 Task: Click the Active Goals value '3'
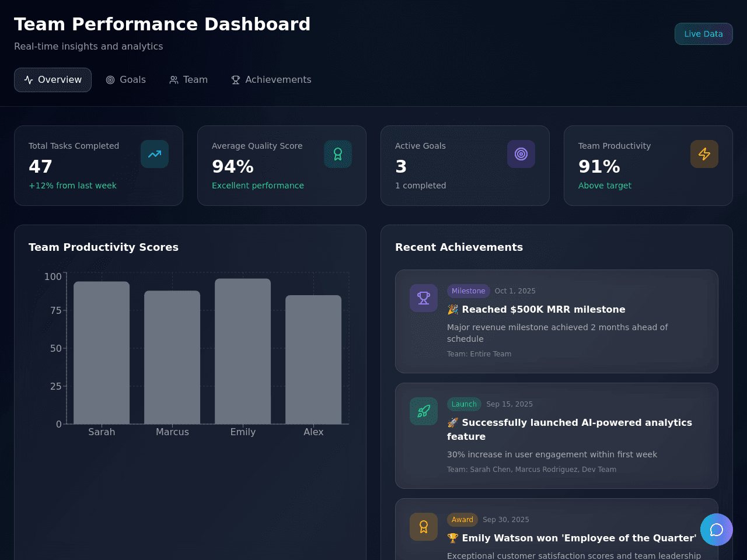pyautogui.click(x=401, y=167)
